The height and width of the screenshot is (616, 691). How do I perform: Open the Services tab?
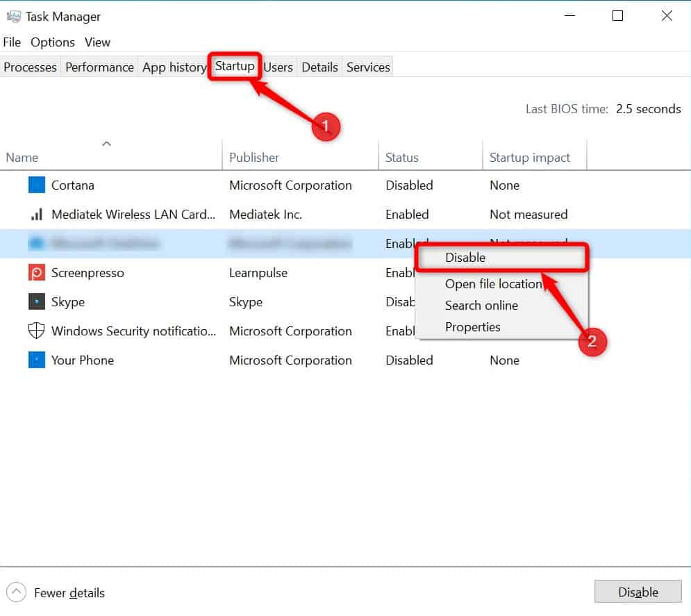[x=368, y=67]
